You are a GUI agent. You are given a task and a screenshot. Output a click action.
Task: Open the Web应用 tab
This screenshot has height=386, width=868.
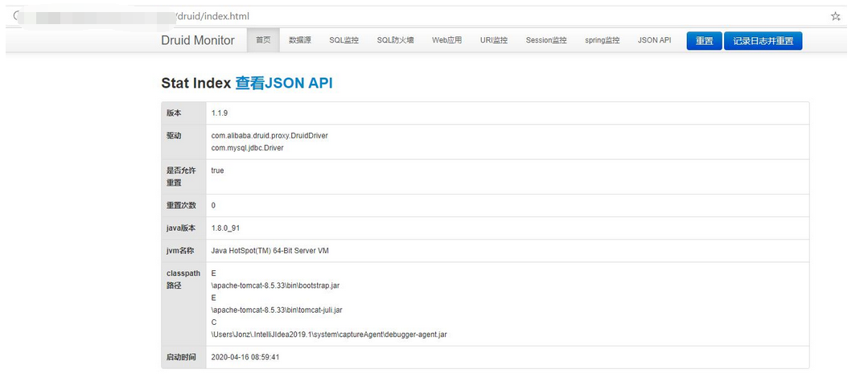coord(446,40)
